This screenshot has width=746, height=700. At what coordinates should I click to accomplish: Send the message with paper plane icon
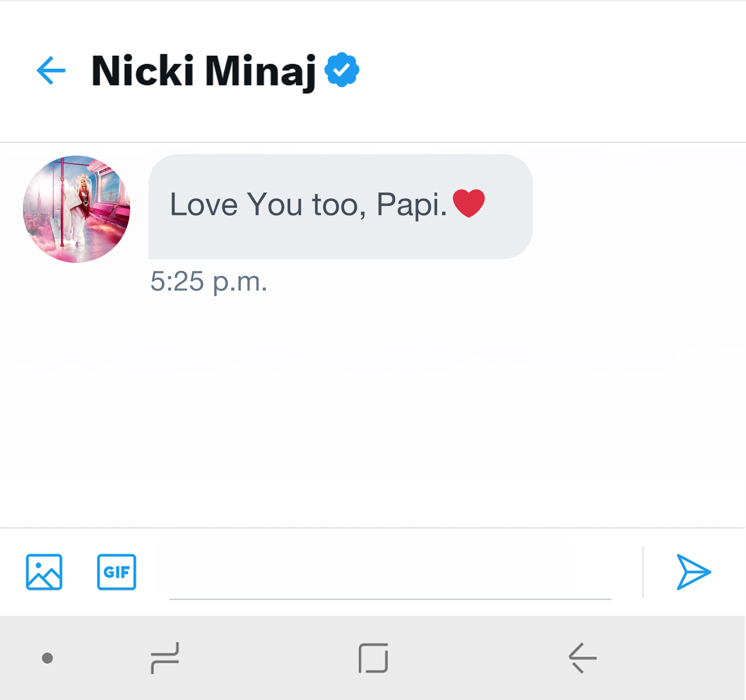[693, 572]
